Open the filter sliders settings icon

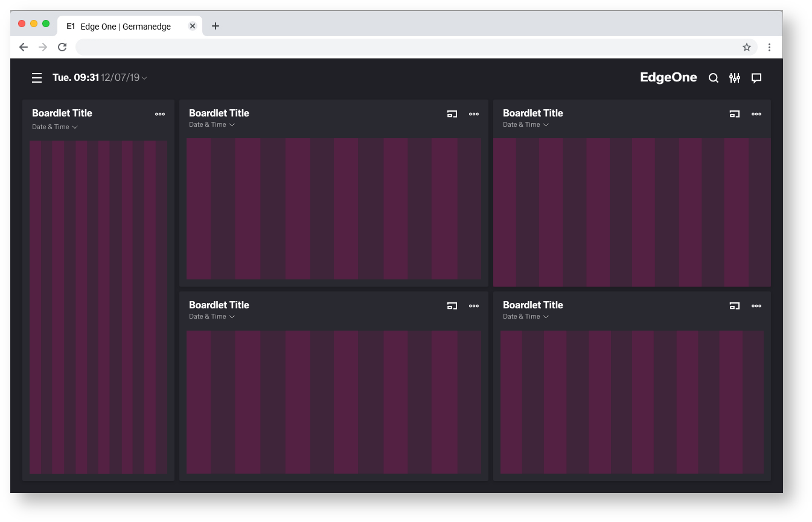[734, 78]
